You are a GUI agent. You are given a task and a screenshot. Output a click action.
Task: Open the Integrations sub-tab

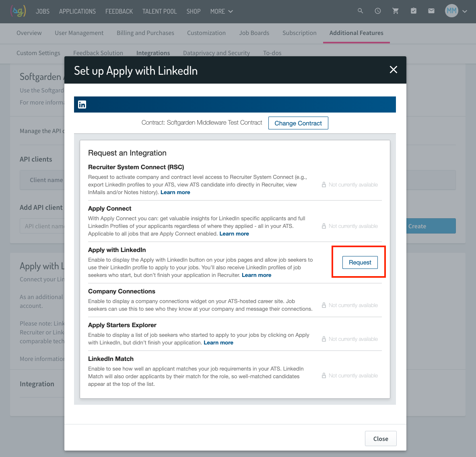pyautogui.click(x=153, y=53)
